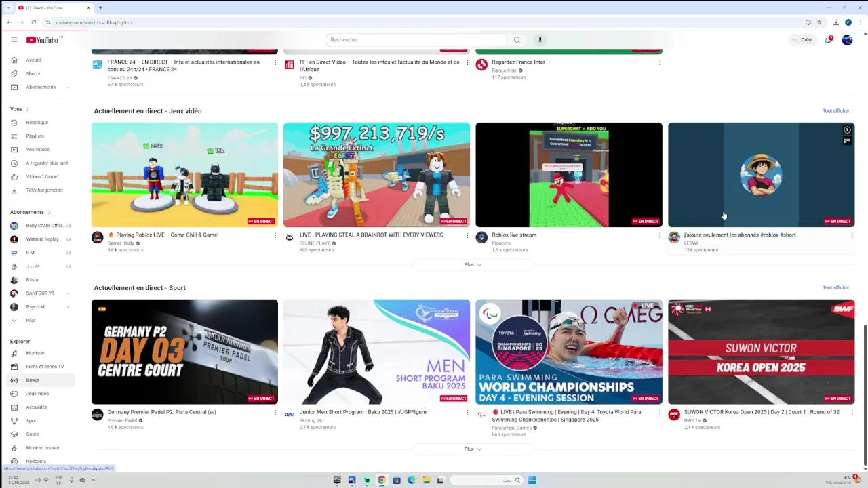Open the account avatar menu
Viewport: 868px width, 488px height.
click(x=847, y=40)
